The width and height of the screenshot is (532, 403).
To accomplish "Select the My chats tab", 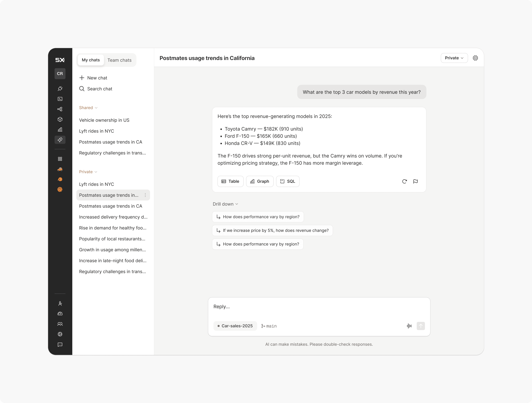I will [x=91, y=60].
